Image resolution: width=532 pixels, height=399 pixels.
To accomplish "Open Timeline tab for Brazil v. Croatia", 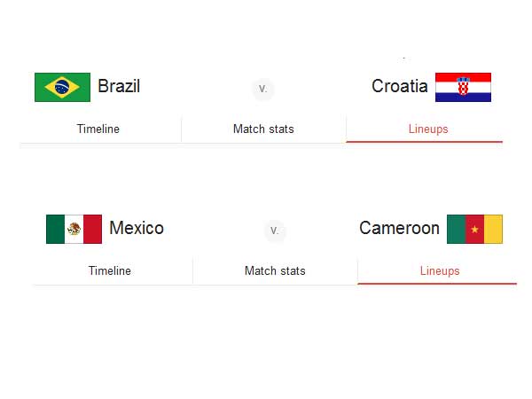I will 98,129.
